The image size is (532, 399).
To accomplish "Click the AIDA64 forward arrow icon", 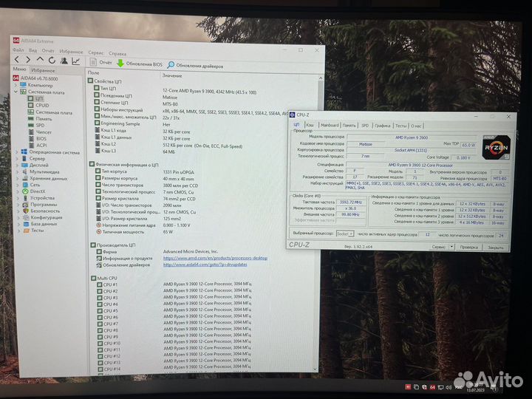I will click(28, 60).
